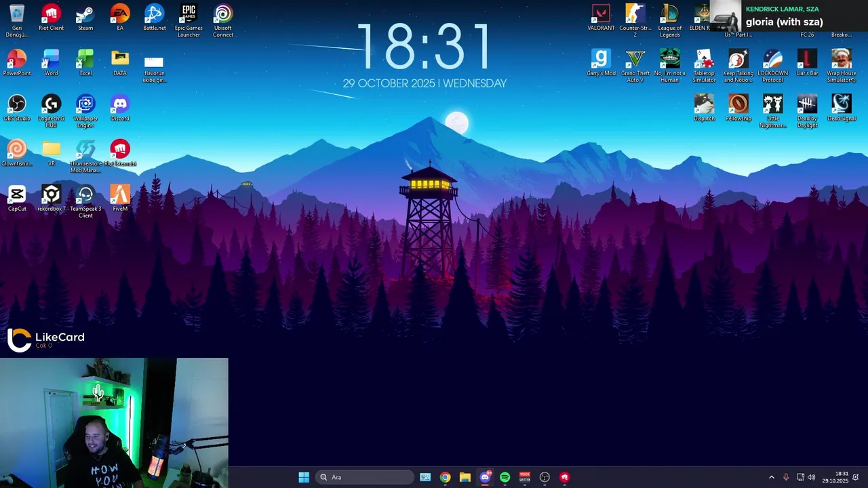
Task: Click the Keep Talking and Nobody Explodes icon
Action: pyautogui.click(x=738, y=66)
